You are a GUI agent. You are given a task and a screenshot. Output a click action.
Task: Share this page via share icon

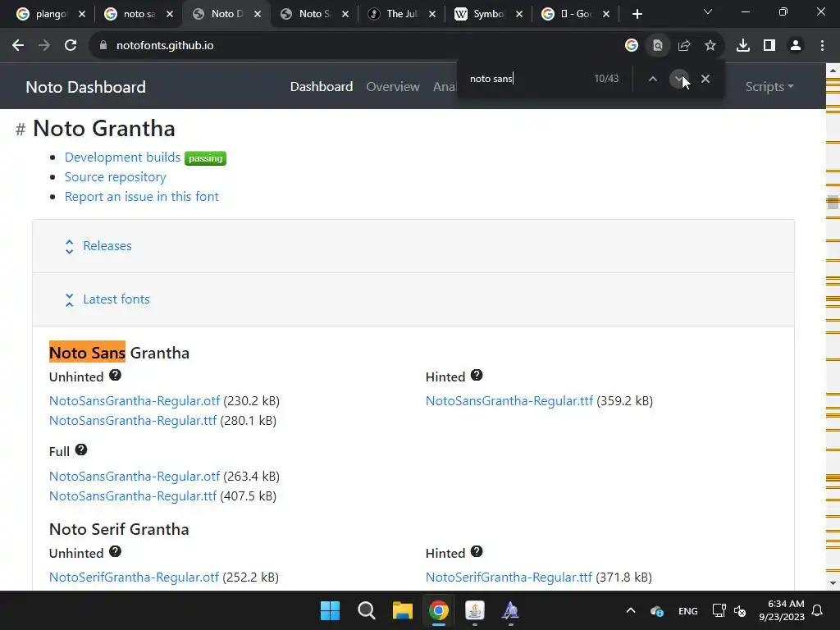pos(684,46)
